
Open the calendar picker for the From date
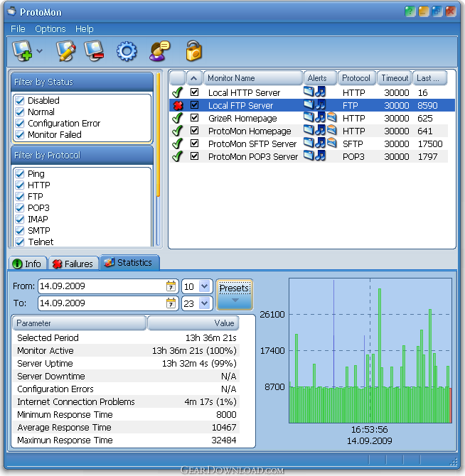(x=171, y=286)
